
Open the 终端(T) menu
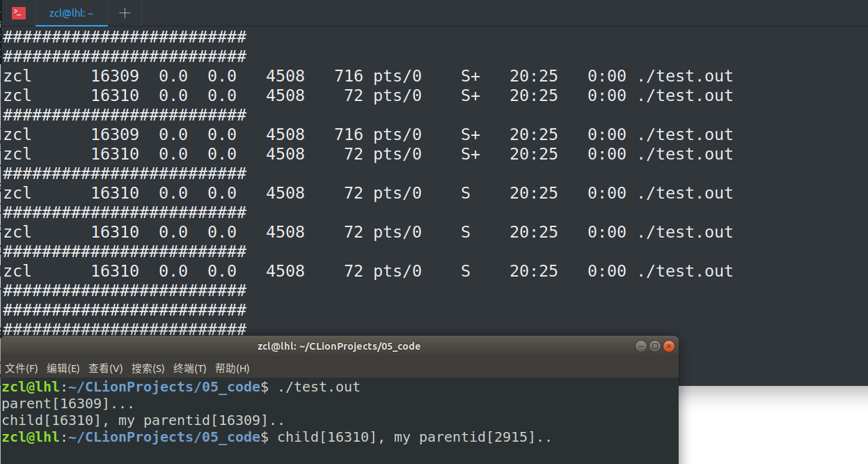[x=189, y=368]
